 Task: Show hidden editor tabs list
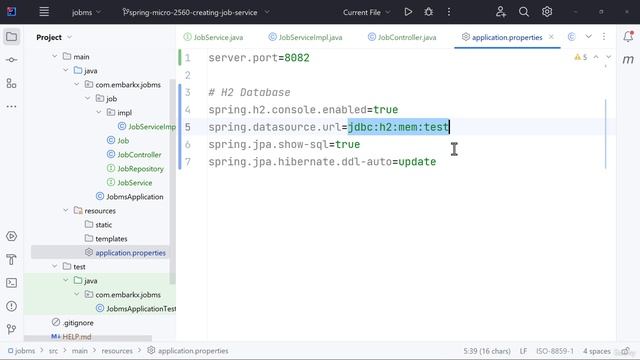tap(588, 37)
